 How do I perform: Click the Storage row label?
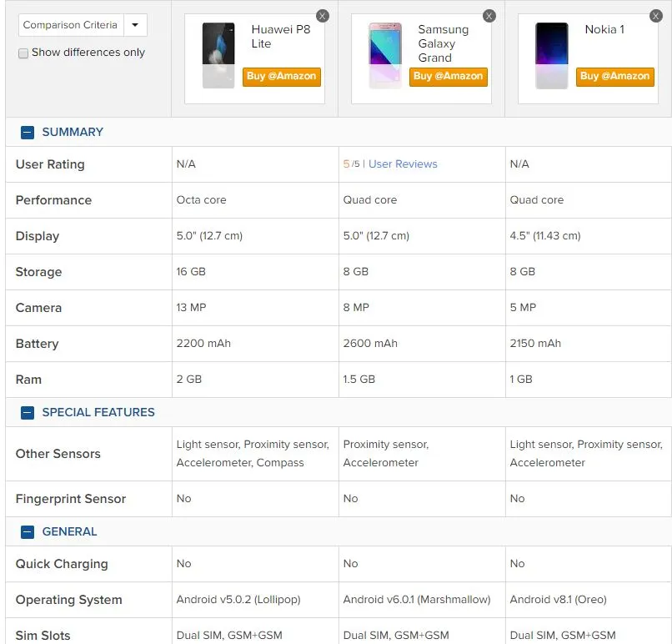click(x=38, y=272)
